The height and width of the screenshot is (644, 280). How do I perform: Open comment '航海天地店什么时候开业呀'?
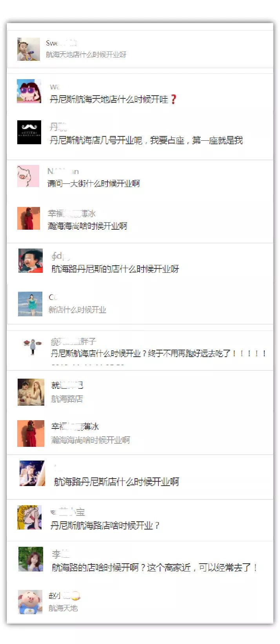click(86, 54)
